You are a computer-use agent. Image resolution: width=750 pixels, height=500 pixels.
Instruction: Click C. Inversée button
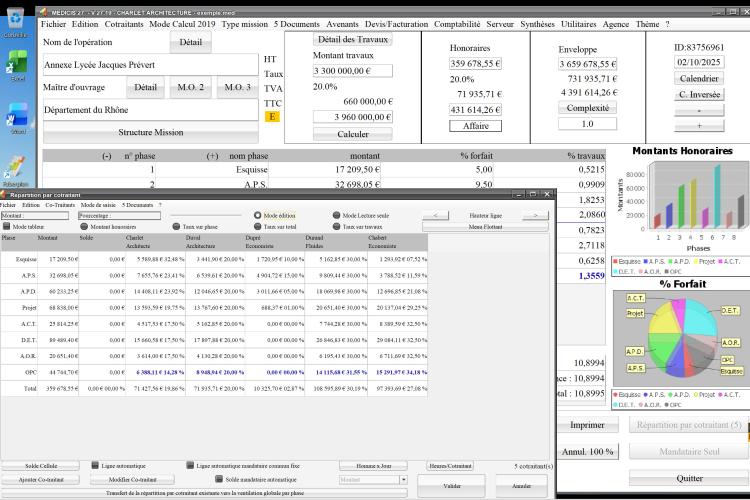(x=699, y=94)
